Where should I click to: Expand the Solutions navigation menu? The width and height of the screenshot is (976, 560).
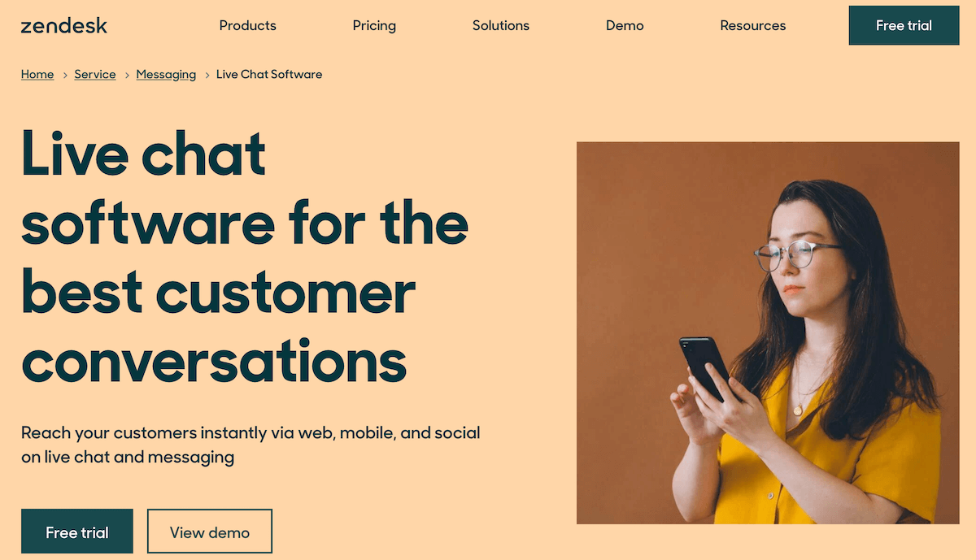pyautogui.click(x=501, y=25)
